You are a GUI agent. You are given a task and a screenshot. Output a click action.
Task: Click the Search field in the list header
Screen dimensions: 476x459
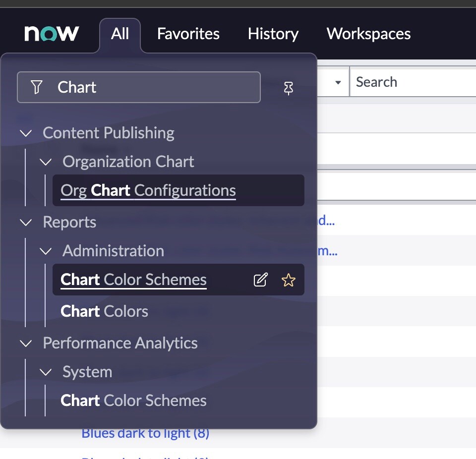tap(413, 82)
